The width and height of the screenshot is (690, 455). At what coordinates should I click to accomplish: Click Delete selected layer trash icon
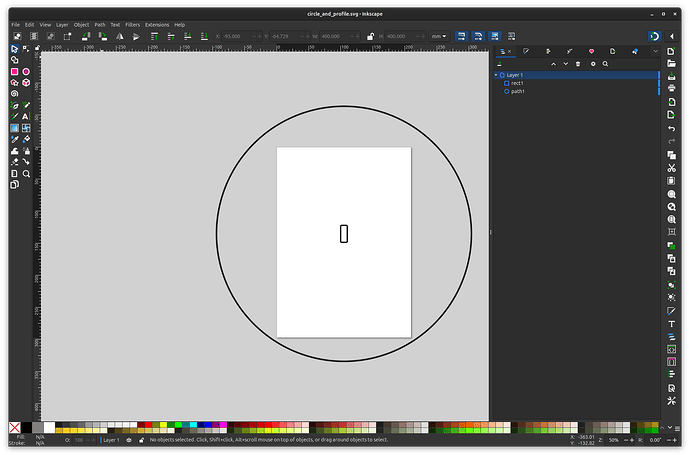pos(578,64)
